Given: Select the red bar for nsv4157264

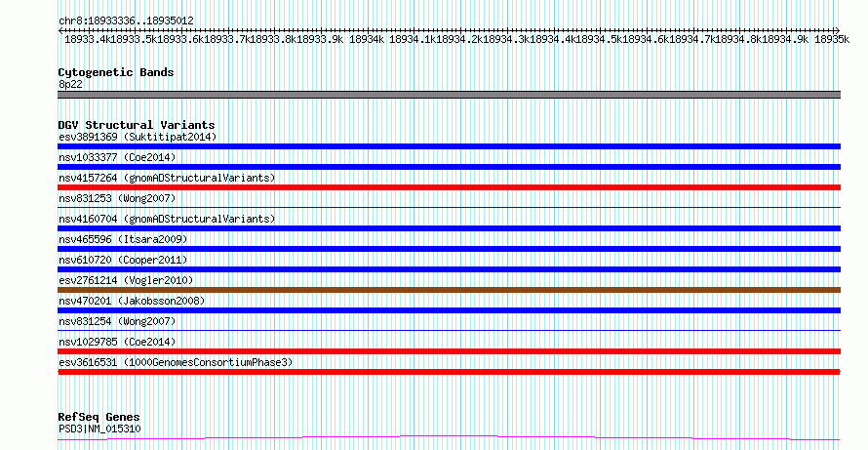Looking at the screenshot, I should pyautogui.click(x=449, y=187).
